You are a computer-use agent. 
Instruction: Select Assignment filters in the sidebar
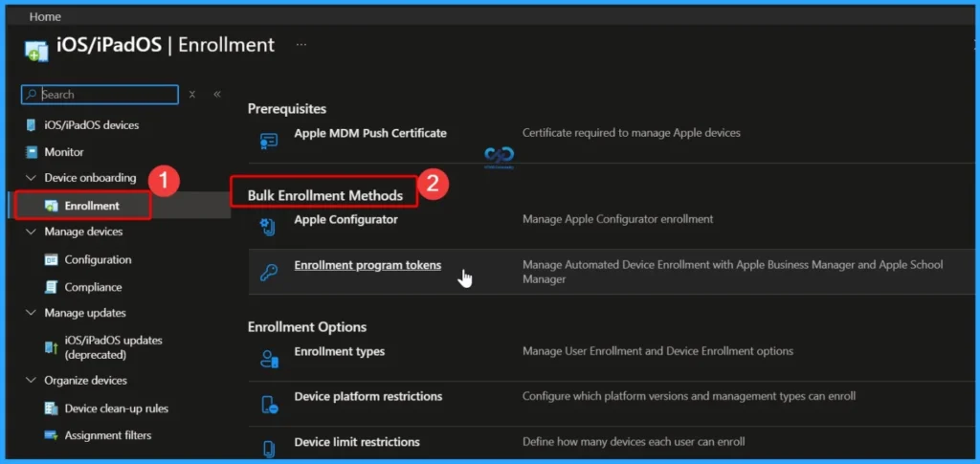107,435
